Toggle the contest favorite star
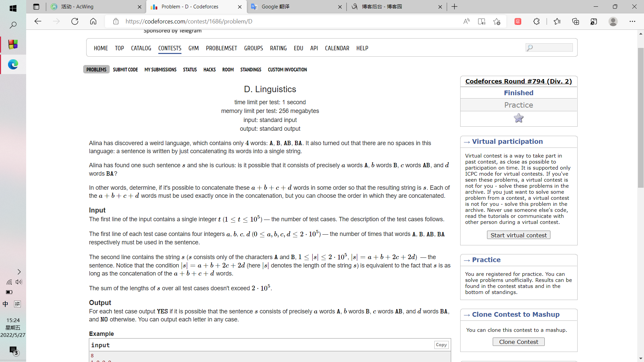The height and width of the screenshot is (362, 644). (519, 118)
